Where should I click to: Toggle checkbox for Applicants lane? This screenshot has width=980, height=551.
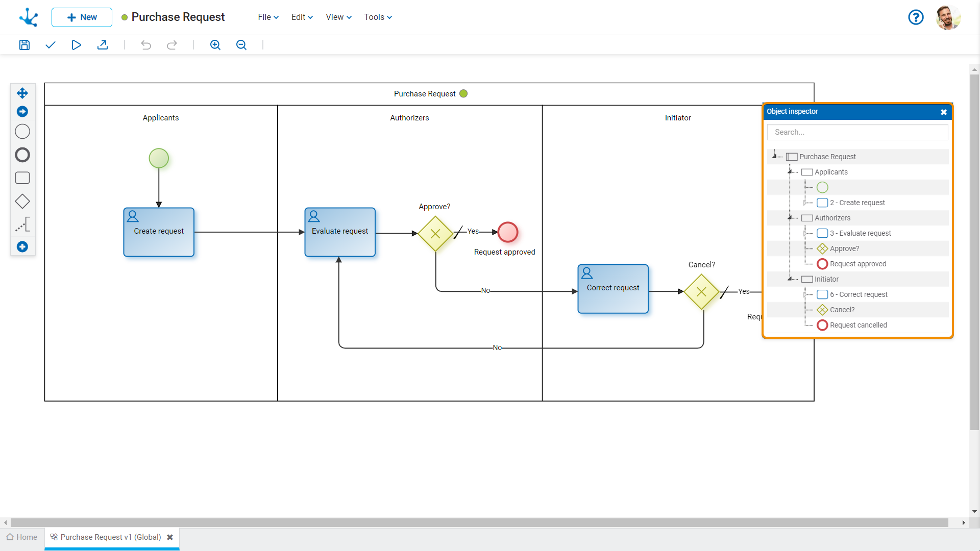point(806,171)
